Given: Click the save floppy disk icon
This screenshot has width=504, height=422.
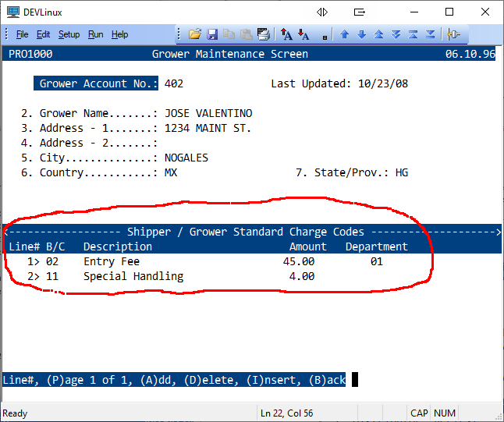Looking at the screenshot, I should [x=212, y=34].
